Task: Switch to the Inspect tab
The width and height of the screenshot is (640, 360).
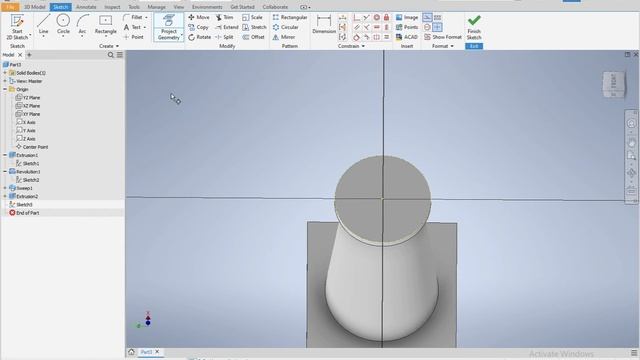Action: [112, 7]
